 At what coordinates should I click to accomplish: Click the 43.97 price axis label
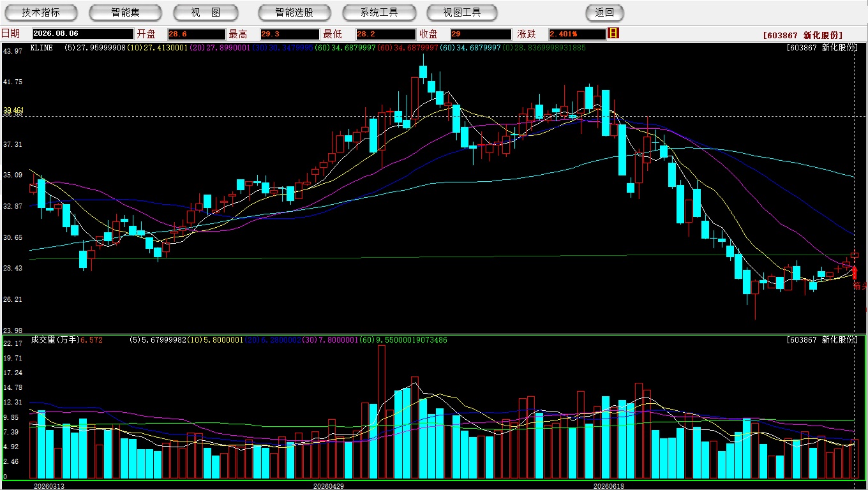coord(13,51)
